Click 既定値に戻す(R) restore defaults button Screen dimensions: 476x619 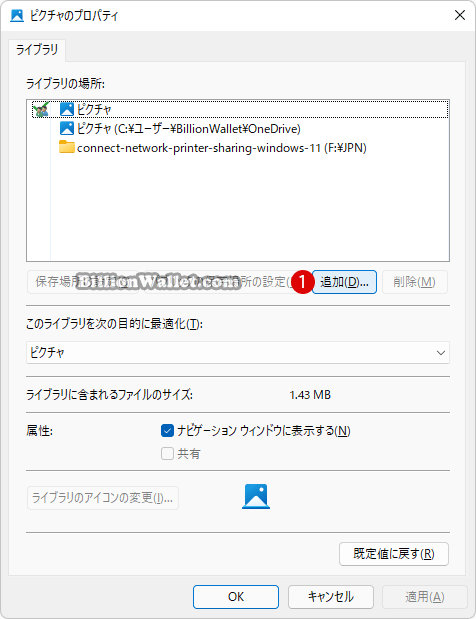tap(394, 554)
